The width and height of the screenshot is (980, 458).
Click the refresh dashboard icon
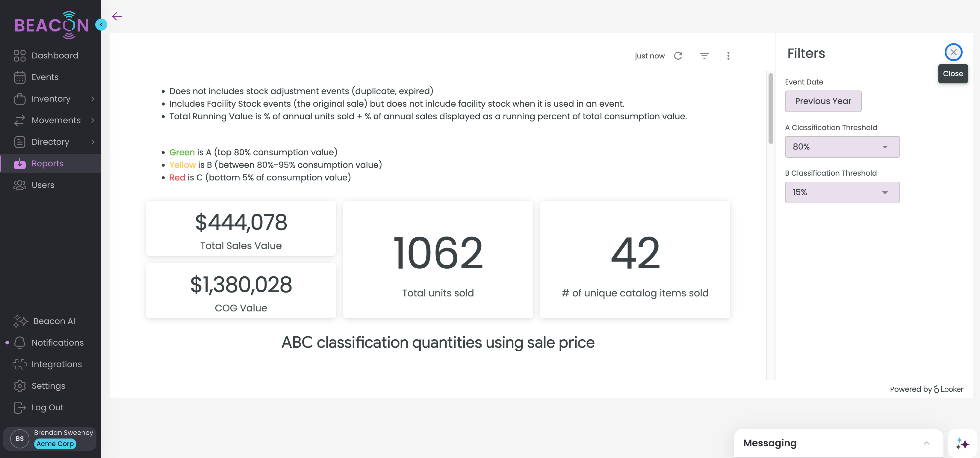point(678,56)
